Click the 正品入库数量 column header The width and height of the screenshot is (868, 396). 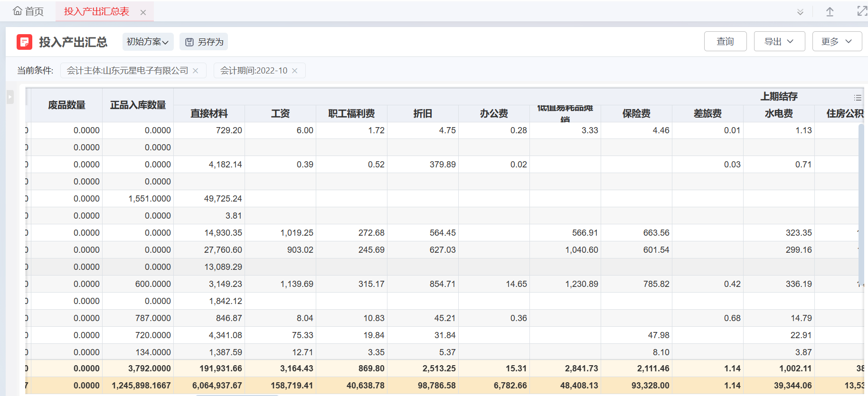pyautogui.click(x=138, y=105)
